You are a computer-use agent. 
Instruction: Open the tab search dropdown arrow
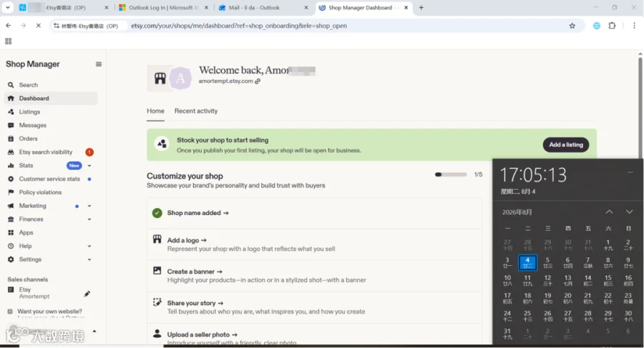(x=7, y=7)
